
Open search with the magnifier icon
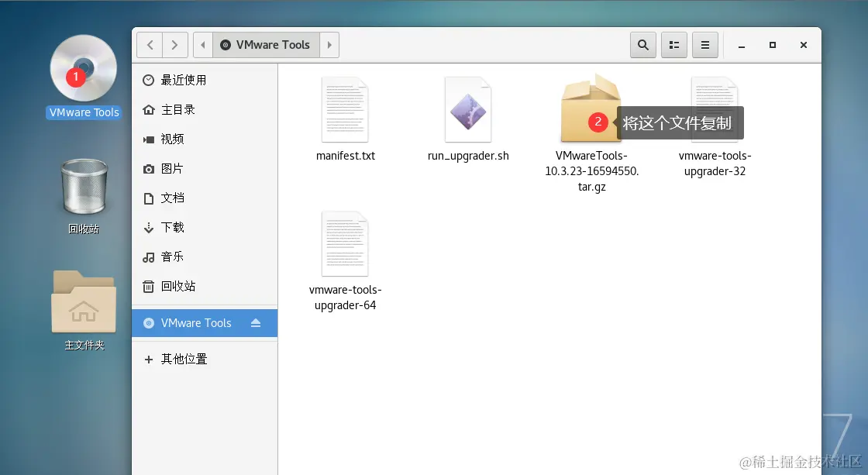pyautogui.click(x=642, y=45)
